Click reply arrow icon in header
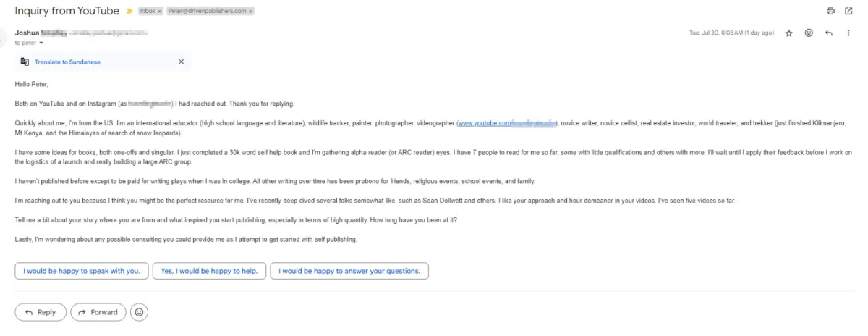This screenshot has width=868, height=336. coord(829,33)
